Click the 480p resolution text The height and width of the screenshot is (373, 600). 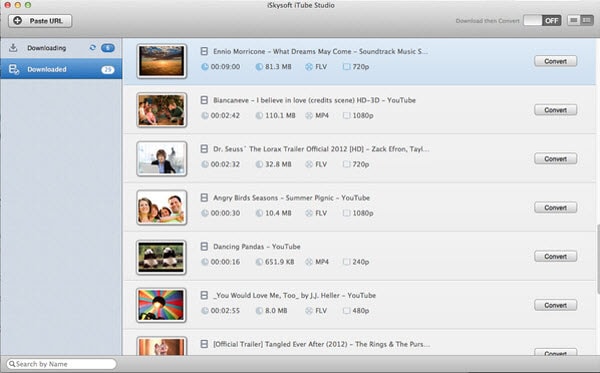pyautogui.click(x=361, y=311)
